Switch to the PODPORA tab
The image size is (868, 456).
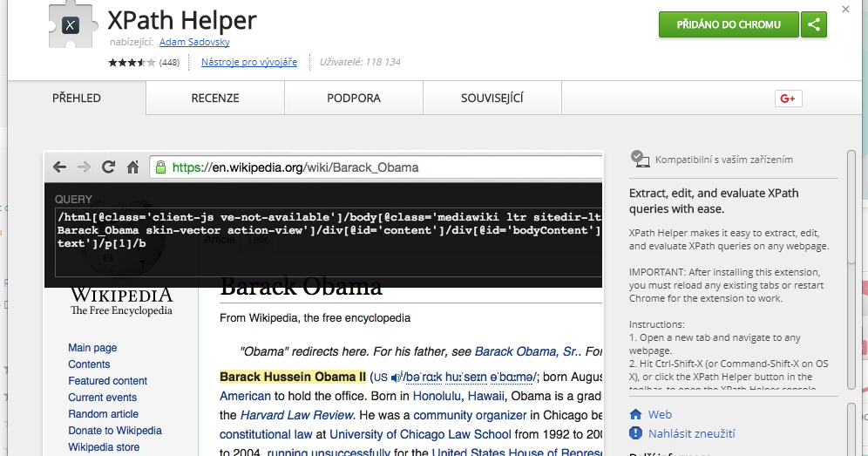pyautogui.click(x=354, y=98)
